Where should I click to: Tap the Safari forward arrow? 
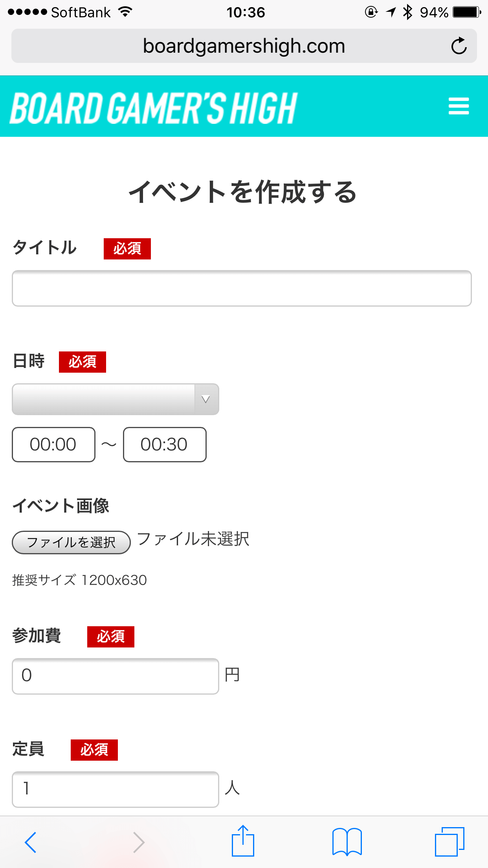(x=138, y=842)
